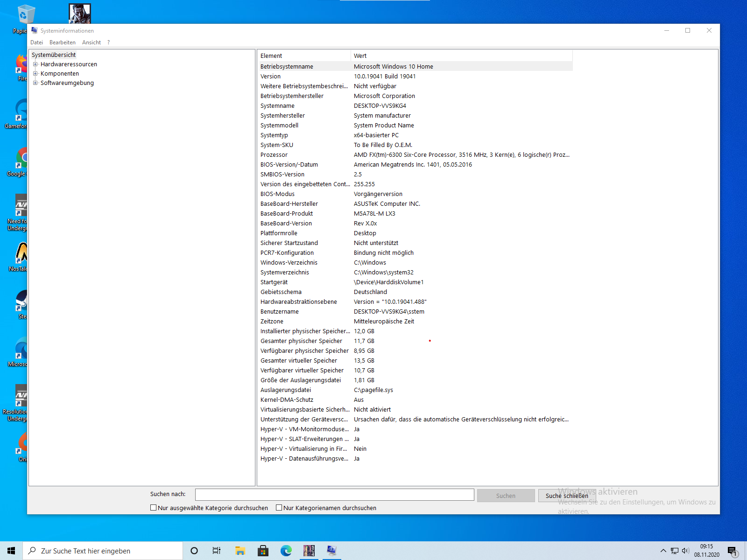747x560 pixels.
Task: Show hidden system tray icons
Action: 663,551
